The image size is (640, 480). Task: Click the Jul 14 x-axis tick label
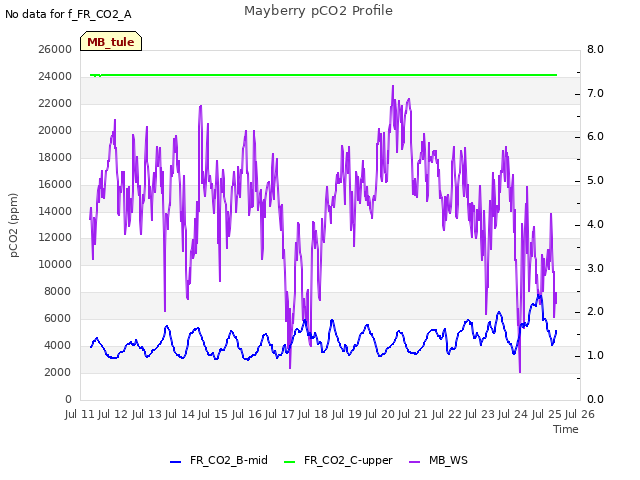pos(180,414)
